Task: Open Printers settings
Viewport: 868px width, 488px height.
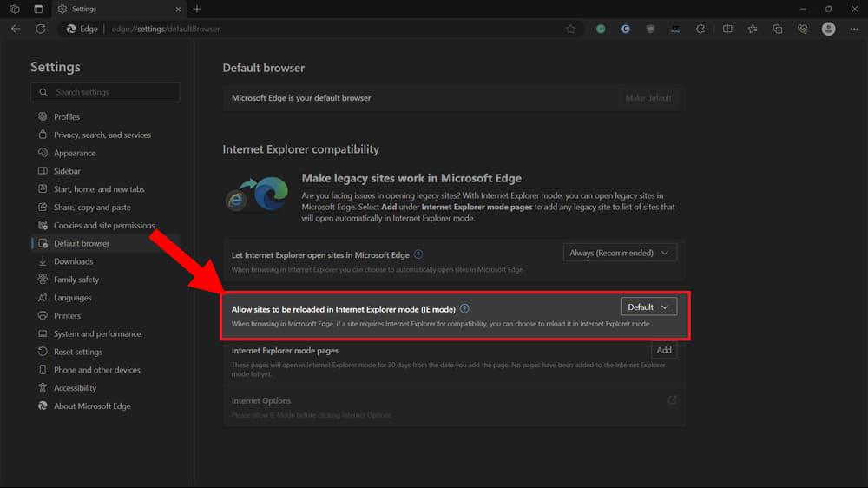Action: coord(67,316)
